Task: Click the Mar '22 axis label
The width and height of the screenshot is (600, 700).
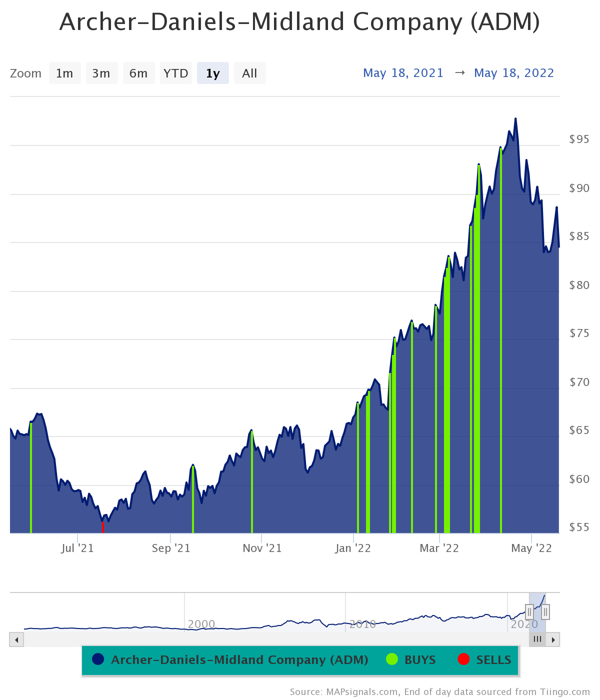Action: (439, 548)
